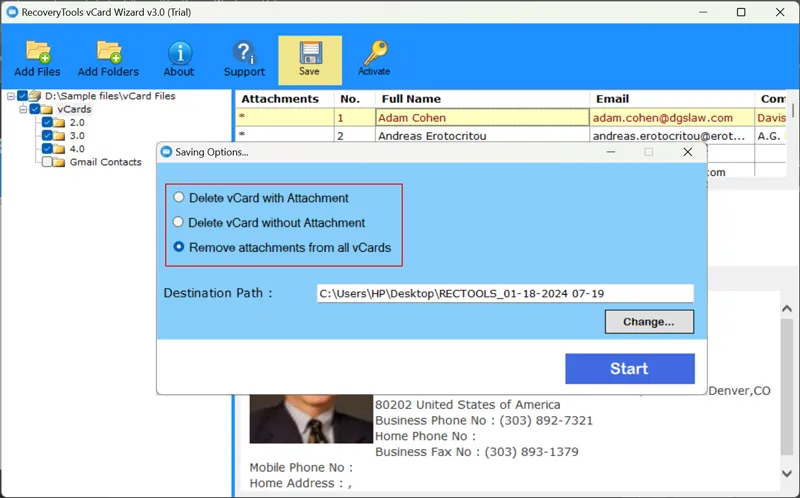Select the Gmail Contacts tree label
Screen dimensions: 800x498
[106, 162]
